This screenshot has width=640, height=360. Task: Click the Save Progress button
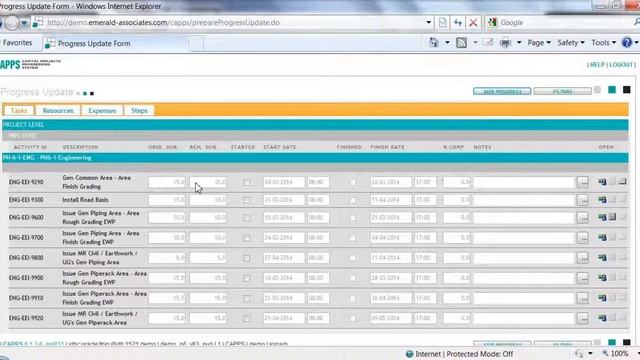pyautogui.click(x=502, y=91)
